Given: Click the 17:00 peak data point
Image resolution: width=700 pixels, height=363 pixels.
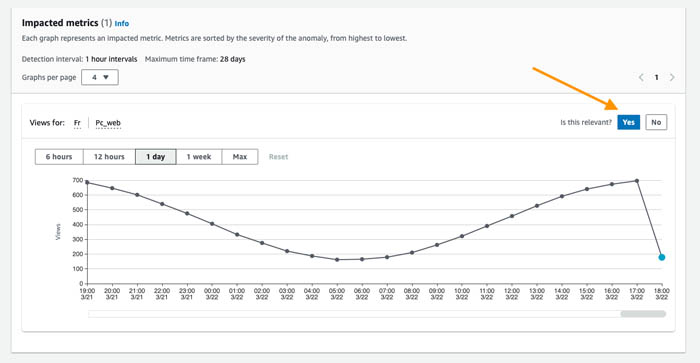Looking at the screenshot, I should point(637,181).
